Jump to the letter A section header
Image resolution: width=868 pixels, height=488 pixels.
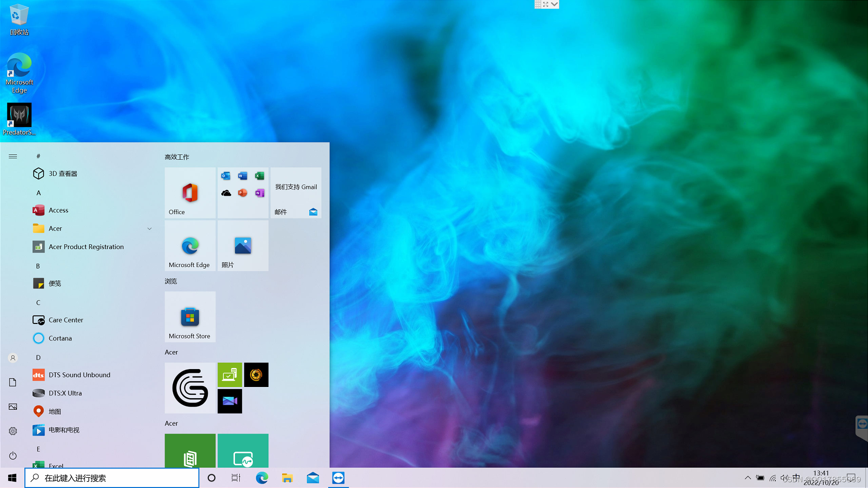tap(38, 193)
